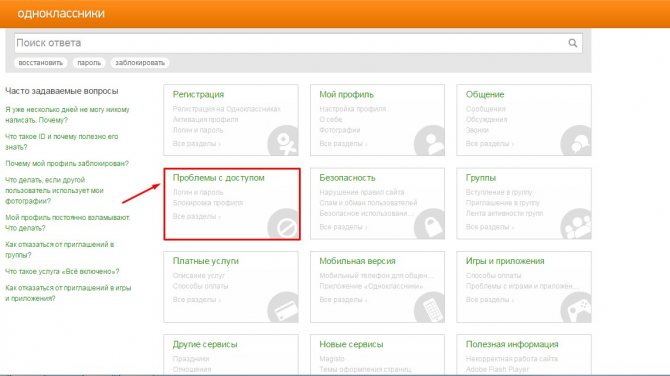Click the magnifier search icon

pyautogui.click(x=573, y=43)
